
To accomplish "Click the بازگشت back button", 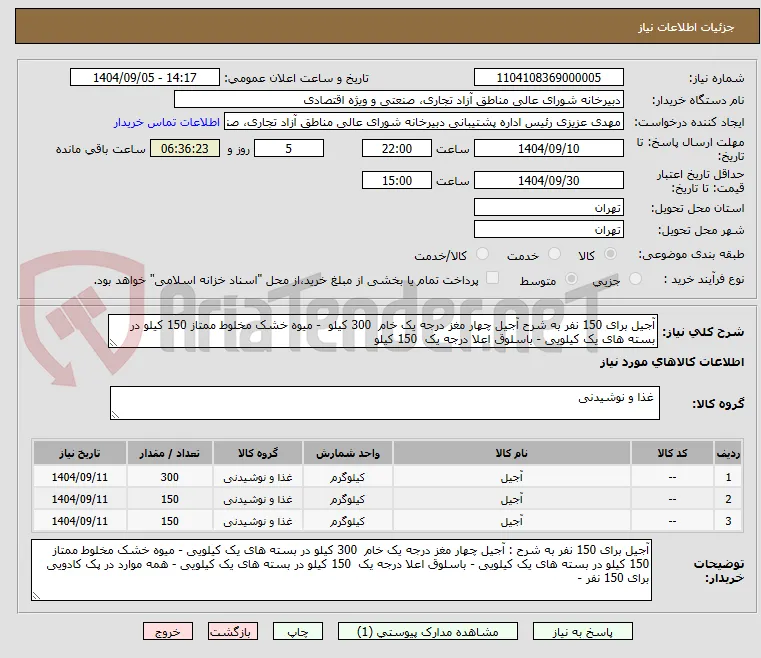I will 232,631.
